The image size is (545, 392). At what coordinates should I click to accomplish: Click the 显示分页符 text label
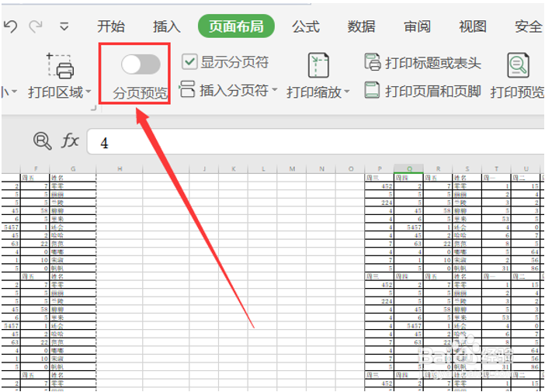(x=234, y=62)
